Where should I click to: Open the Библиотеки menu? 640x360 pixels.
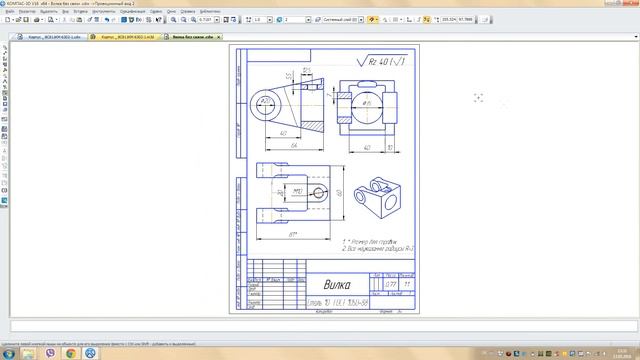coord(210,11)
